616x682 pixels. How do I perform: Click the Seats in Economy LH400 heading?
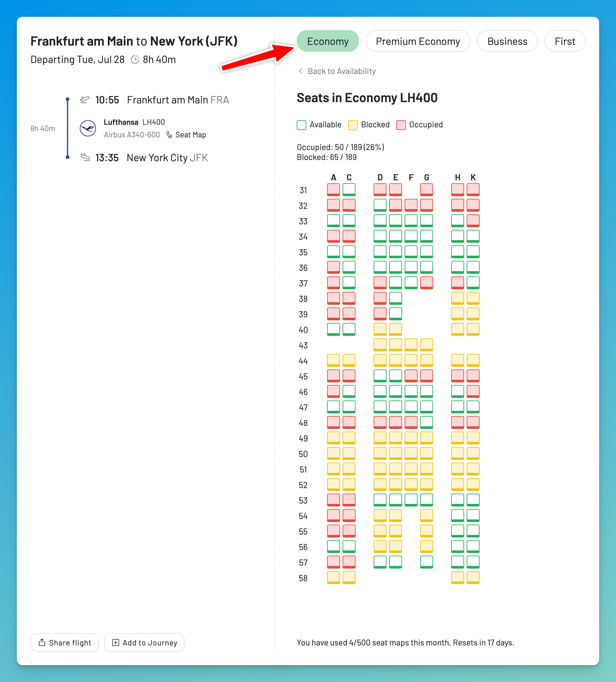click(367, 98)
